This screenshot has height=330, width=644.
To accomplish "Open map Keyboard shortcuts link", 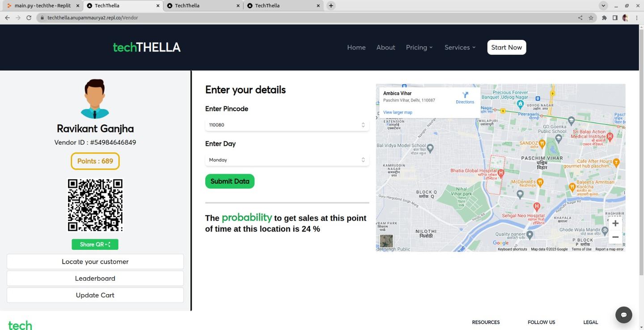I will (x=513, y=249).
